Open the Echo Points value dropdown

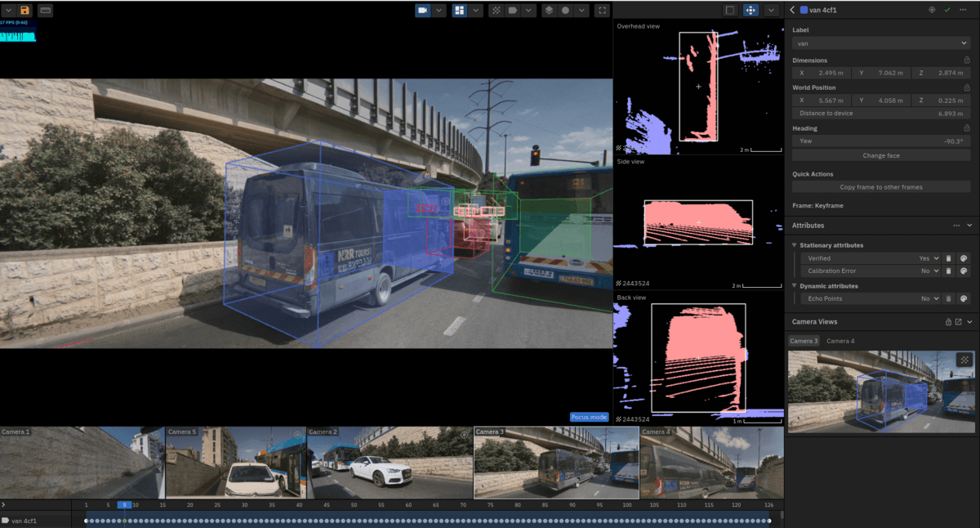(x=929, y=299)
